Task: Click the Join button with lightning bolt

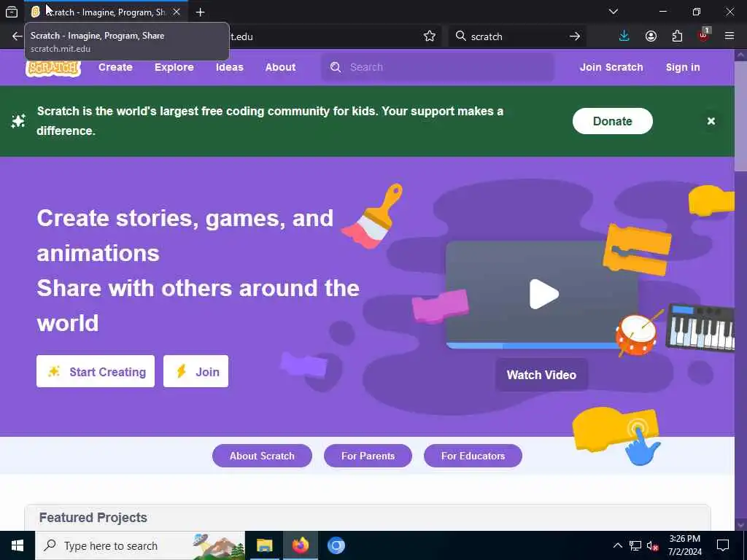Action: click(196, 371)
